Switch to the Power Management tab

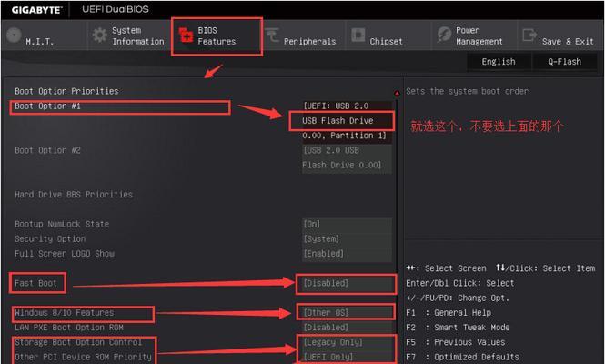[474, 35]
